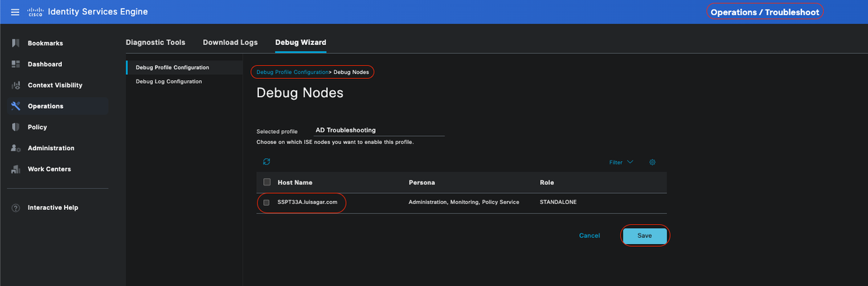This screenshot has height=286, width=868.
Task: Open table settings gear icon
Action: [x=653, y=162]
